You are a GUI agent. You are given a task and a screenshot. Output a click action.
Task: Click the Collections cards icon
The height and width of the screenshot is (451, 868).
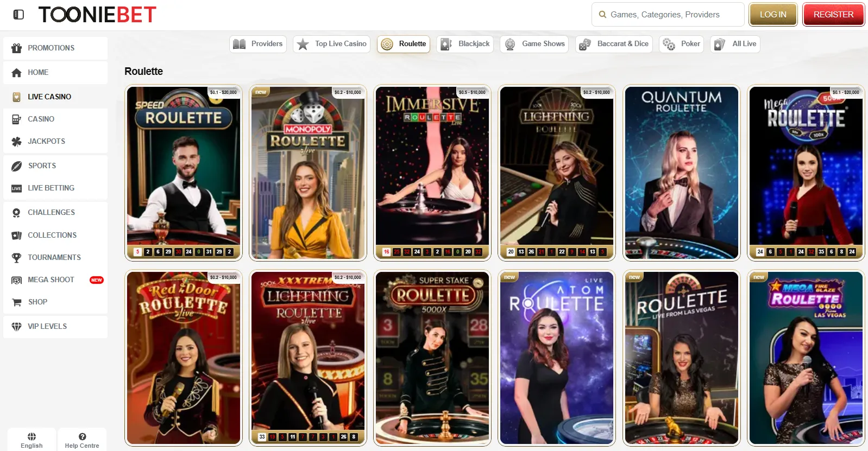tap(17, 235)
